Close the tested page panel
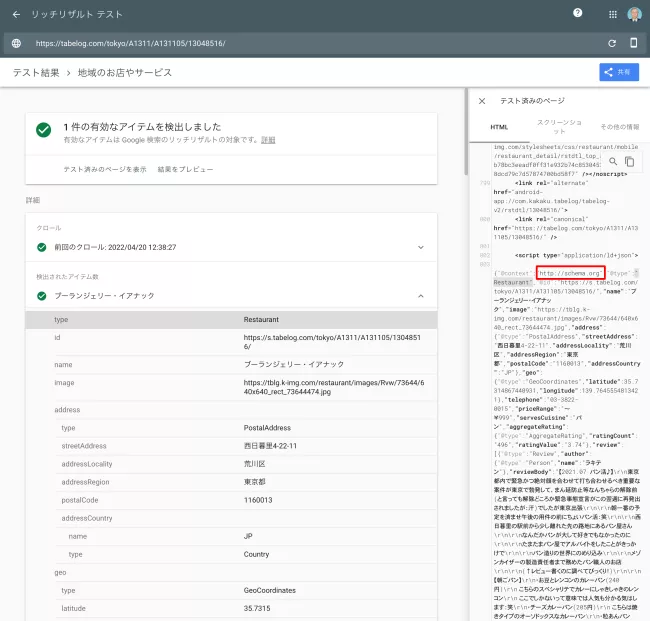The height and width of the screenshot is (621, 650). tap(482, 101)
